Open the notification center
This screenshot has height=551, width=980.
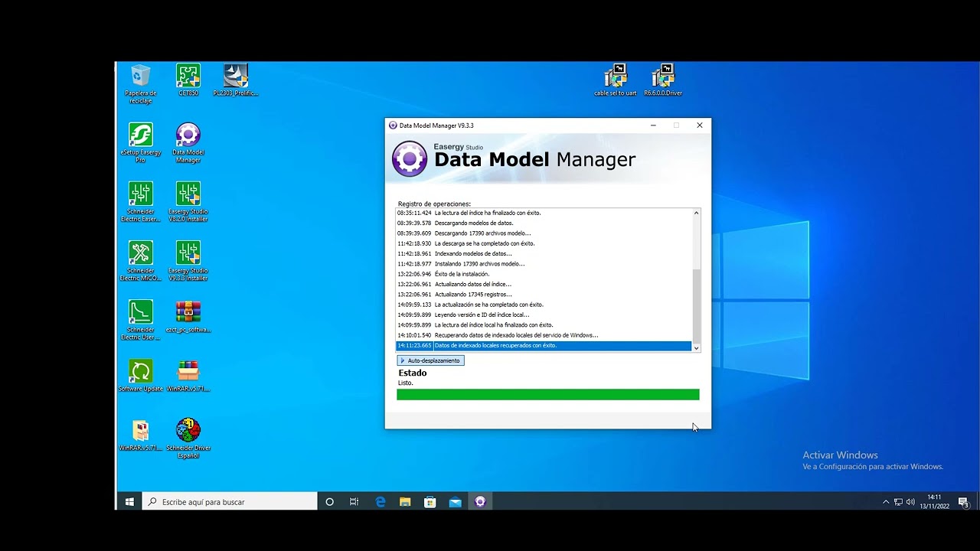click(963, 502)
